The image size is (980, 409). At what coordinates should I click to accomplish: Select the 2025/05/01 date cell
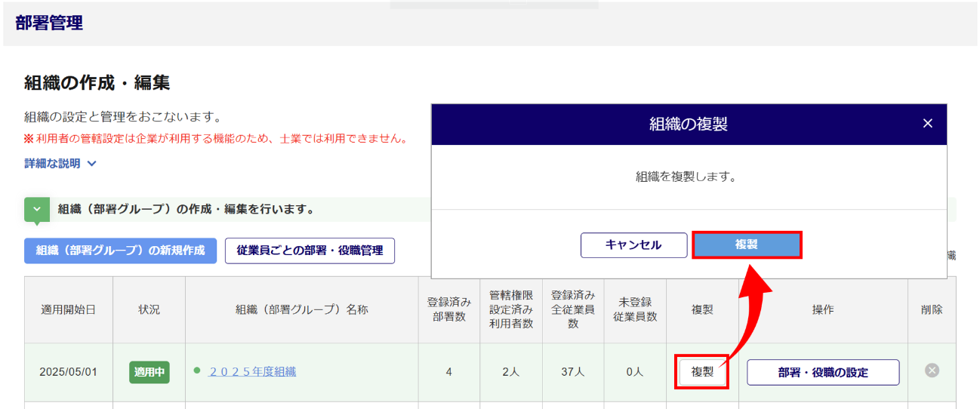[x=69, y=372]
